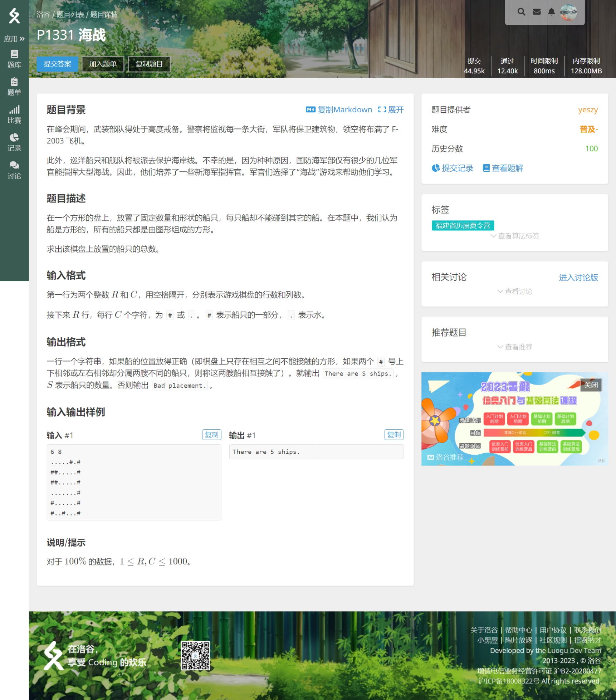Viewport: 616px width, 700px height.
Task: Click 帮助中心 footer link
Action: click(x=518, y=630)
